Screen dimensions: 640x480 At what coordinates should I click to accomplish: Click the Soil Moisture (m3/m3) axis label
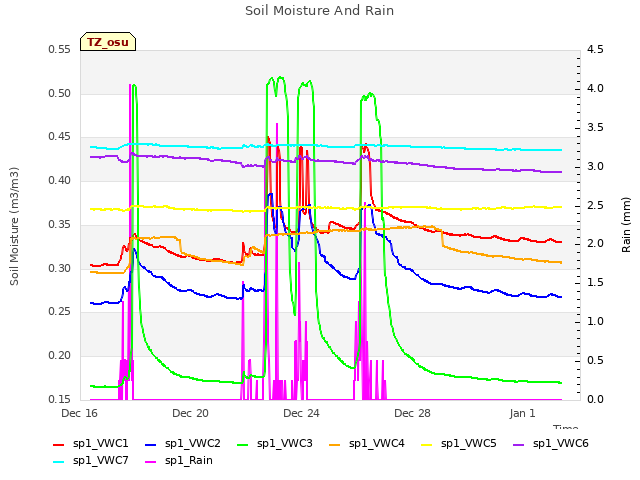(x=14, y=226)
